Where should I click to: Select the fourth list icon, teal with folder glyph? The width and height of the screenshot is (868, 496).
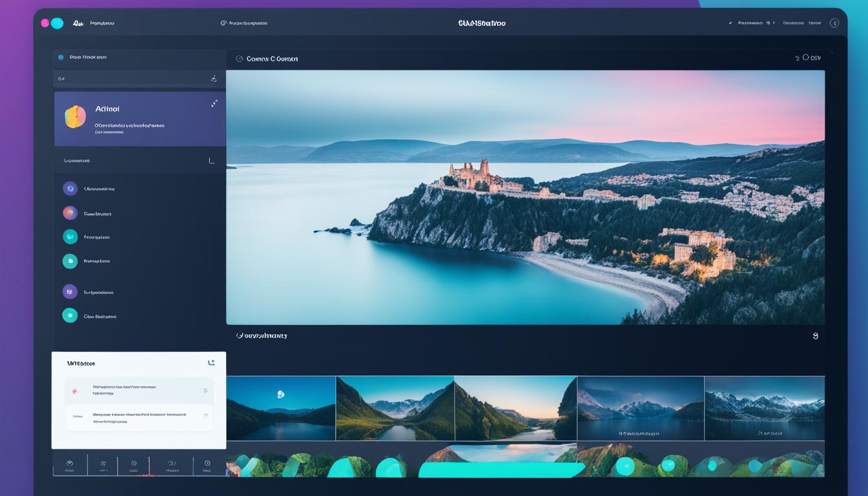70,261
